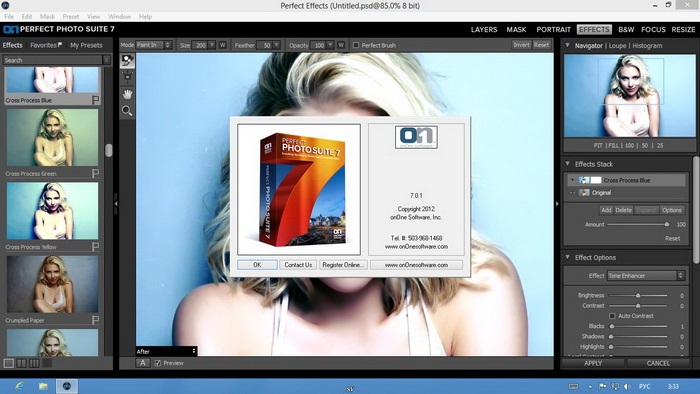Collapse the Effects Stack panel
700x394 pixels.
pyautogui.click(x=567, y=164)
